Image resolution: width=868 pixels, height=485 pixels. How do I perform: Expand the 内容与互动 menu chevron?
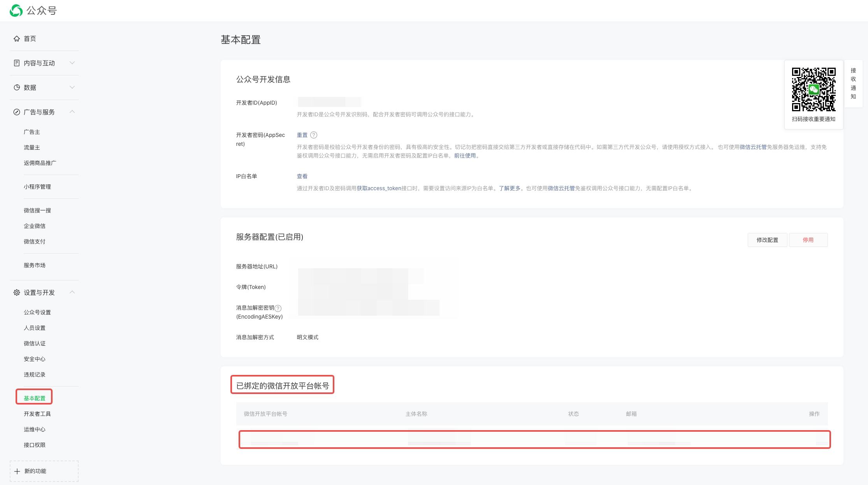(x=72, y=63)
